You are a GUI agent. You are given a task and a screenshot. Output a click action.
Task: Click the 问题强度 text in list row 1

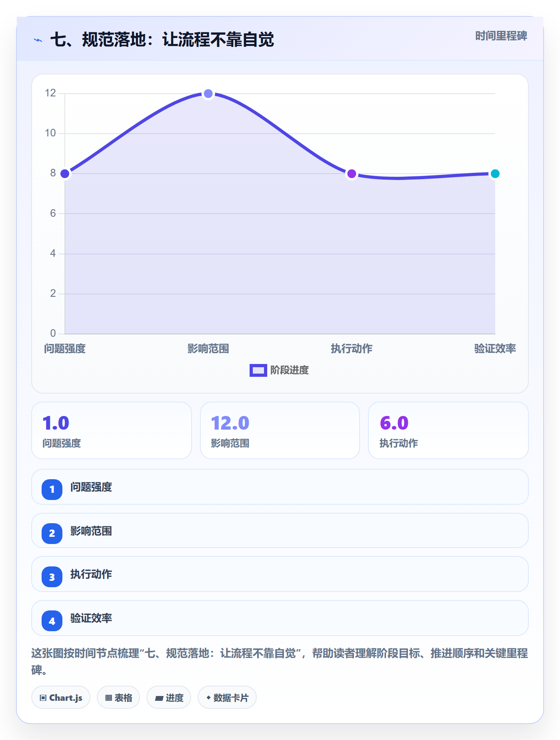[x=91, y=487]
